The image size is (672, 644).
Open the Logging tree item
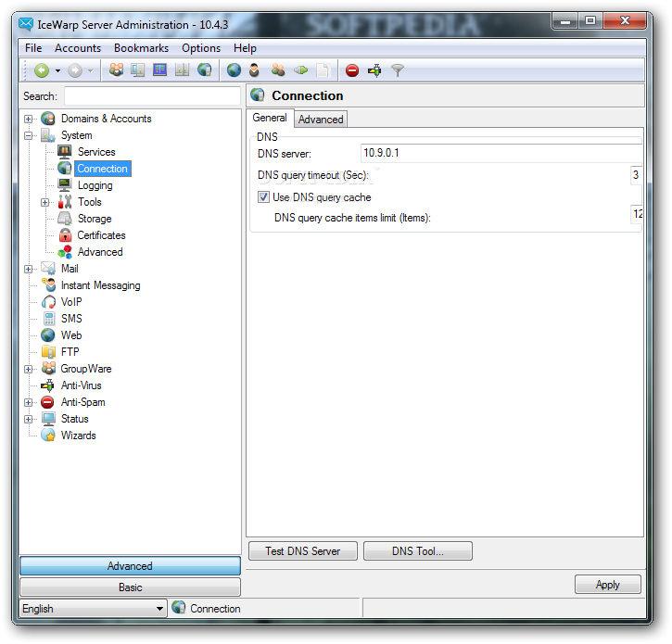[x=95, y=185]
